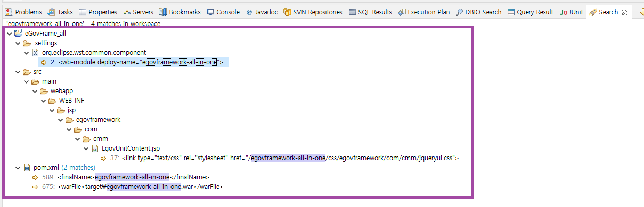Click the org.eclipse.wst.common.component XML file icon

point(36,53)
